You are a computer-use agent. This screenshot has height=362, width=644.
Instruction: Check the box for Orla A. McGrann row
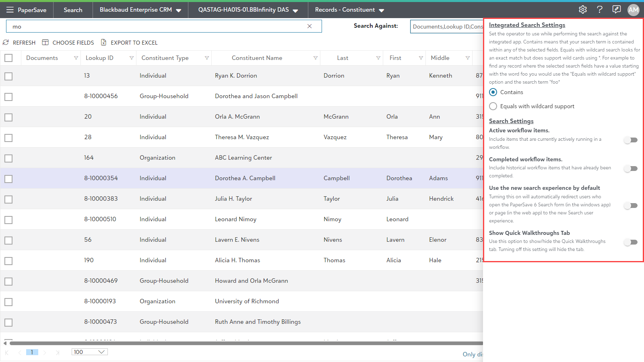pyautogui.click(x=8, y=117)
